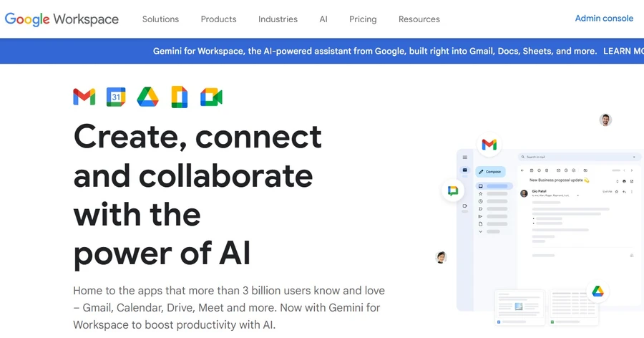Select the inbox icon in mockup sidebar
Image resolution: width=644 pixels, height=338 pixels.
click(481, 186)
